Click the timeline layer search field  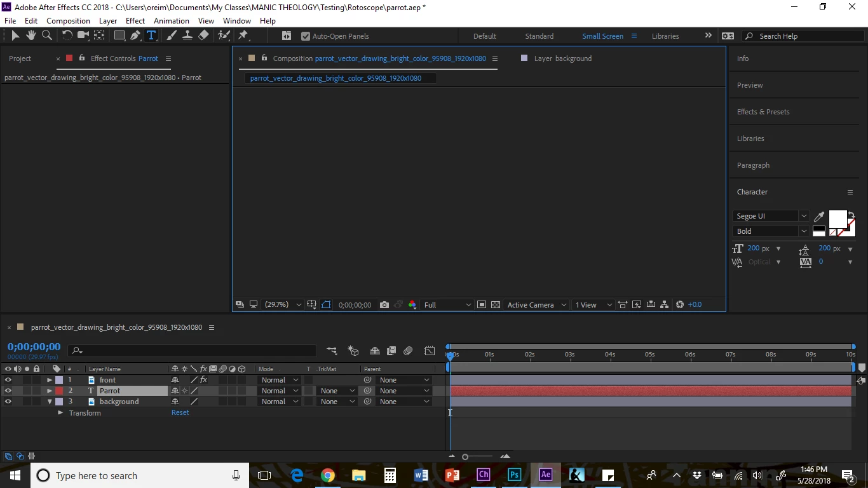coord(193,351)
